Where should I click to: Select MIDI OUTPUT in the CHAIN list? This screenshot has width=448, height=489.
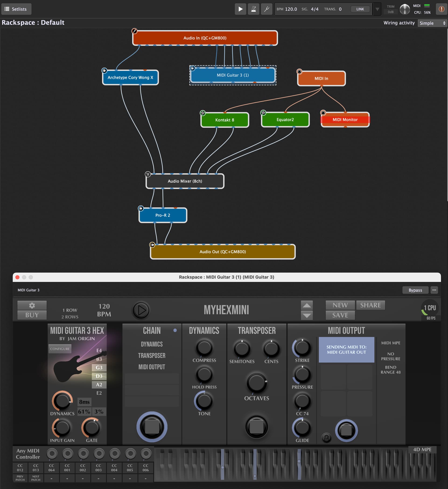pos(152,367)
